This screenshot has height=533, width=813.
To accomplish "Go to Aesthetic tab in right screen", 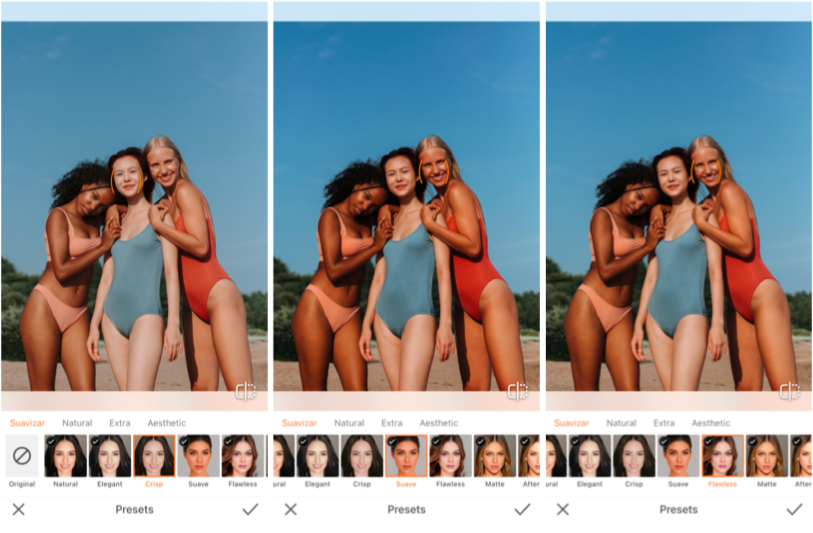I will click(x=710, y=423).
